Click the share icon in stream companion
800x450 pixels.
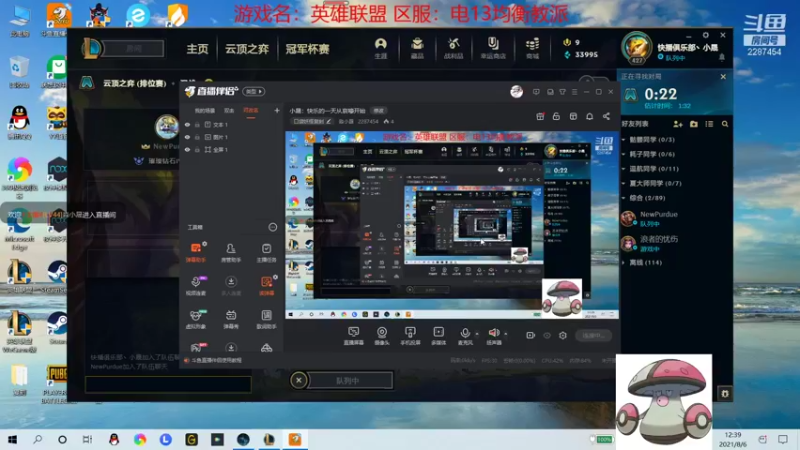point(606,116)
